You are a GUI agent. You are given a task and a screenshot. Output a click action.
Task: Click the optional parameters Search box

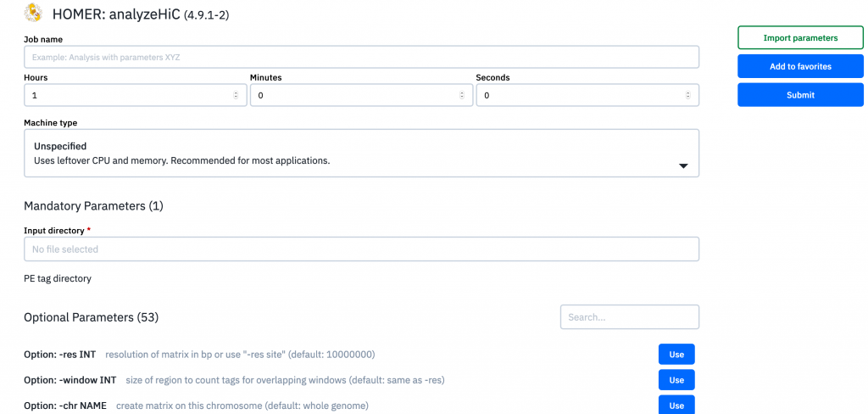pos(630,317)
